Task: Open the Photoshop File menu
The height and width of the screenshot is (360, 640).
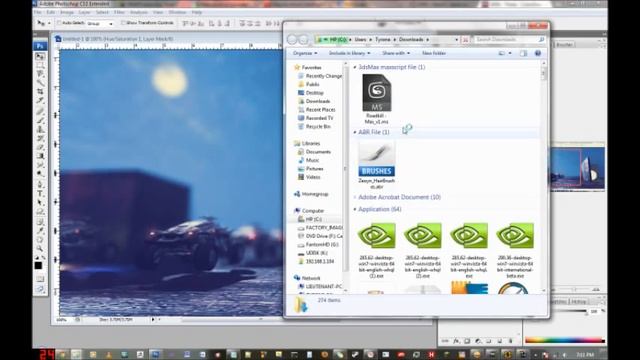Action: click(x=38, y=13)
